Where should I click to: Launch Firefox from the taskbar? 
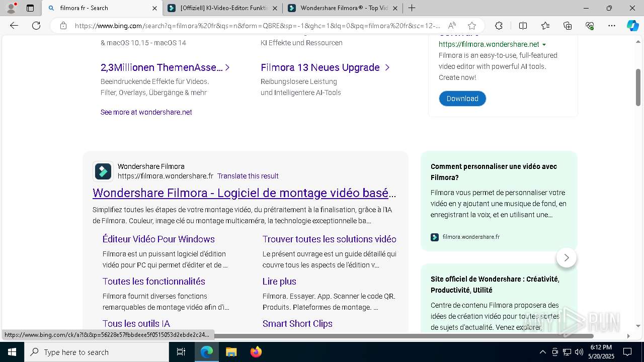pyautogui.click(x=256, y=352)
